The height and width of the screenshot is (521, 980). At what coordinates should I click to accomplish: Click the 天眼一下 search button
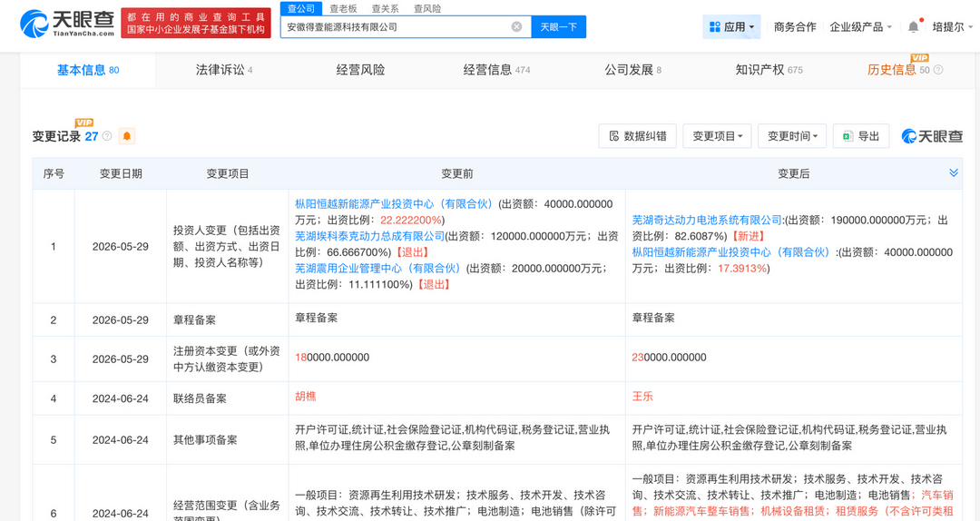pyautogui.click(x=559, y=27)
